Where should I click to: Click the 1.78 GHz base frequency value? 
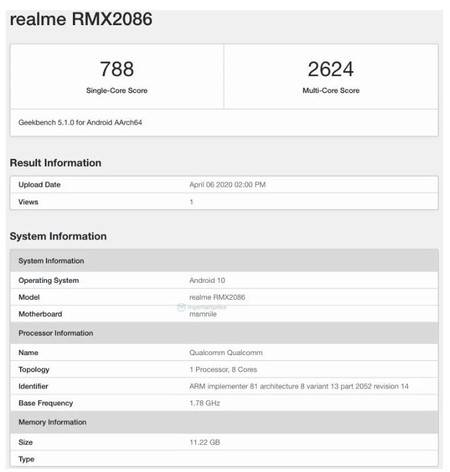(x=205, y=403)
